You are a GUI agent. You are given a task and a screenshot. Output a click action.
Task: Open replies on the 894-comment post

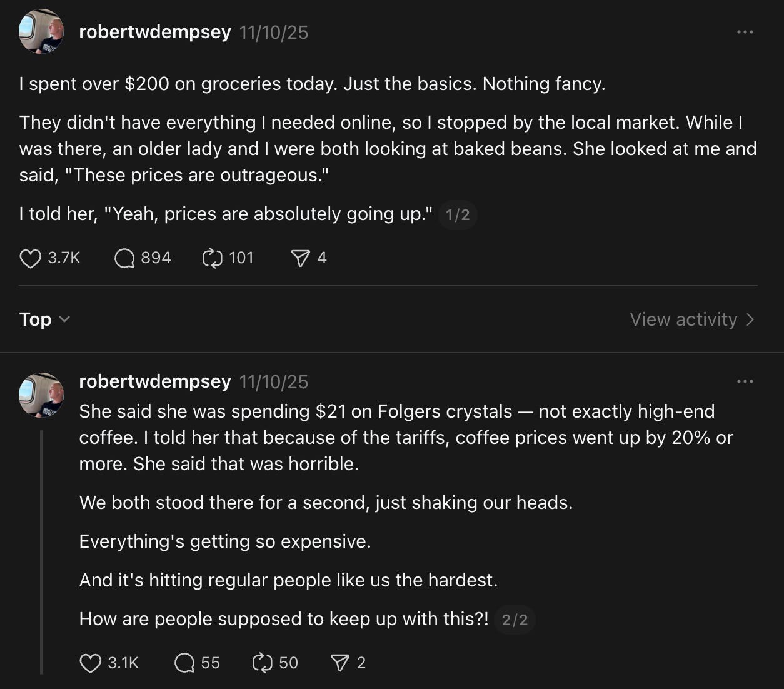coord(124,258)
